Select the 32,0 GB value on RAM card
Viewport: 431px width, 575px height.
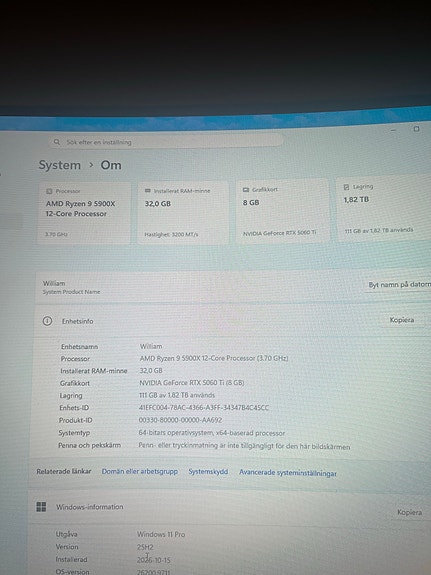(x=158, y=204)
